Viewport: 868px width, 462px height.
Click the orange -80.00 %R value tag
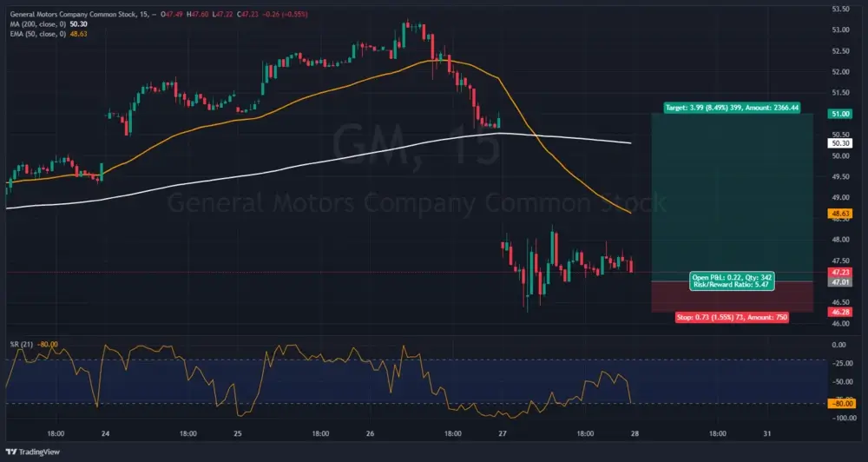point(842,404)
